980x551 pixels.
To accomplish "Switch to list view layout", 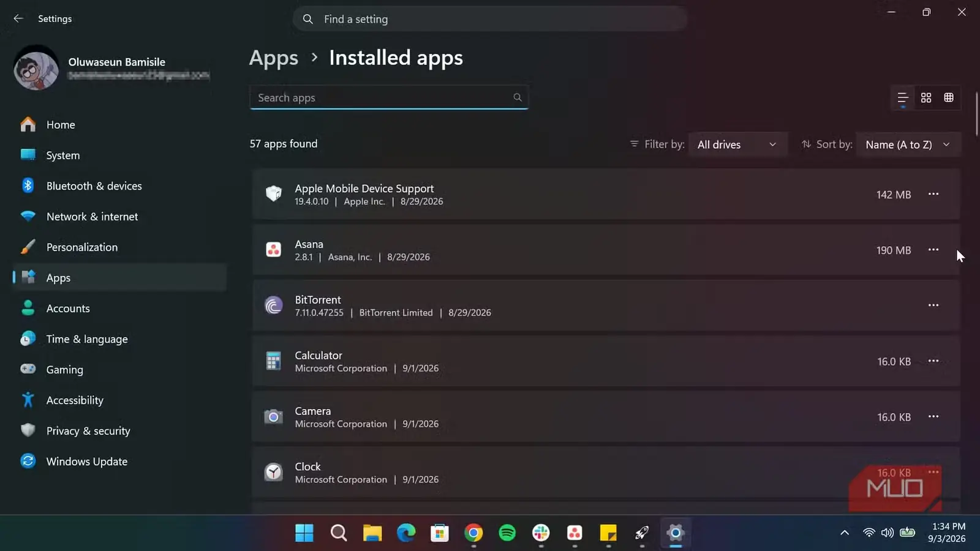I will [x=903, y=98].
